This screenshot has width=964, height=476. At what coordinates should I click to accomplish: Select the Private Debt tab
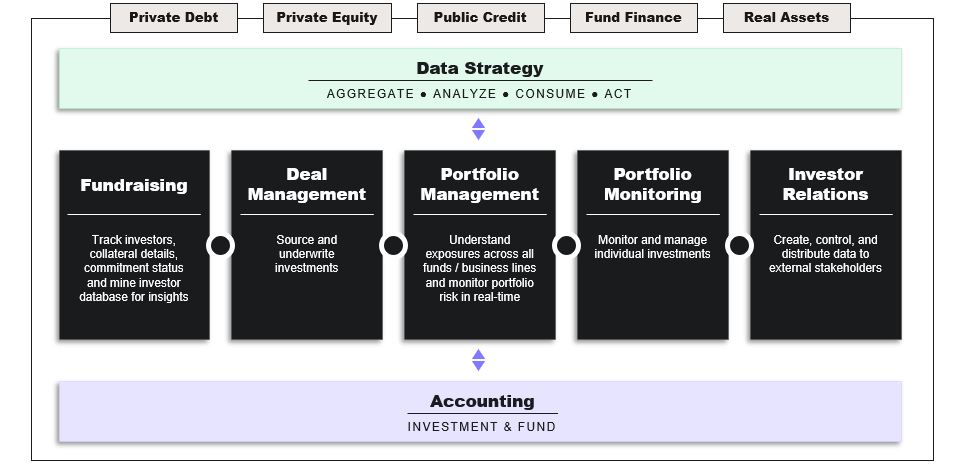[x=173, y=18]
